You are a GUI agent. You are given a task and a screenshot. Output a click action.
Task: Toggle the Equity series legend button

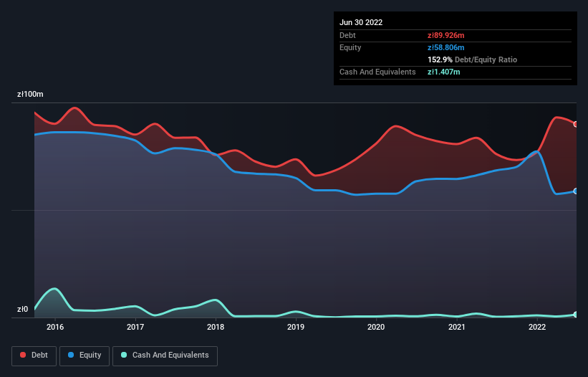pos(85,355)
